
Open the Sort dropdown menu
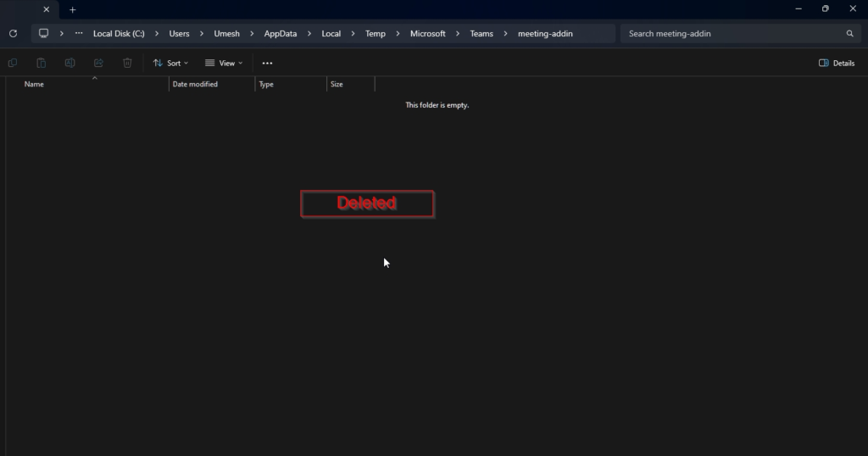click(x=170, y=63)
